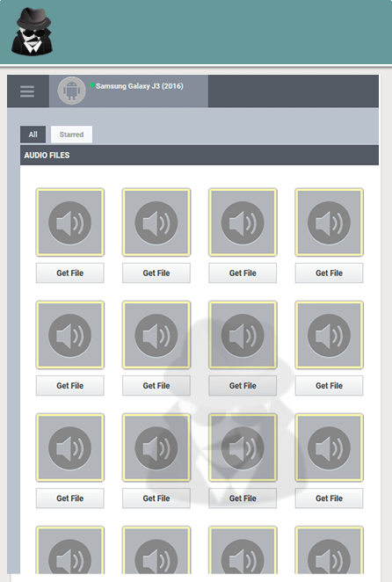Click Get File under second second-row audio
392x582 pixels.
click(156, 386)
